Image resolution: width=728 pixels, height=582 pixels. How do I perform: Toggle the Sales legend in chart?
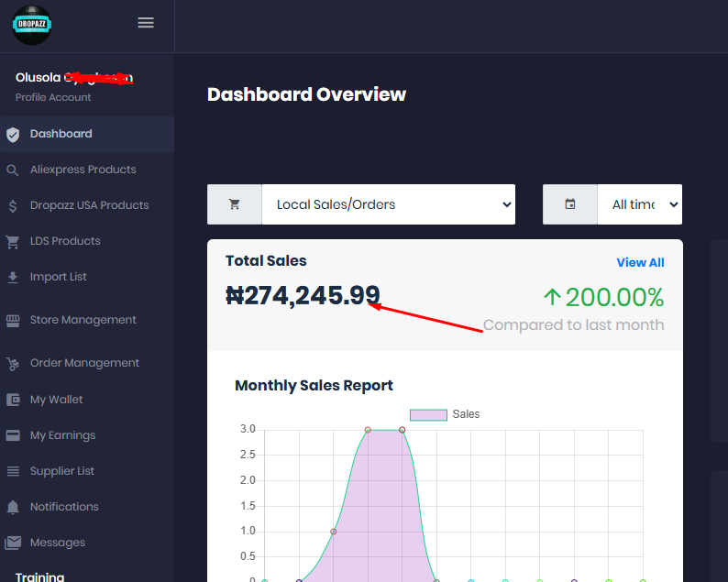(x=445, y=414)
